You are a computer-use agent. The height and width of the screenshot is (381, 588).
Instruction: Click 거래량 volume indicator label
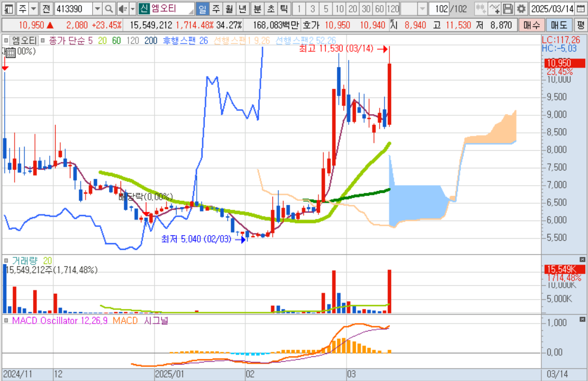[25, 260]
